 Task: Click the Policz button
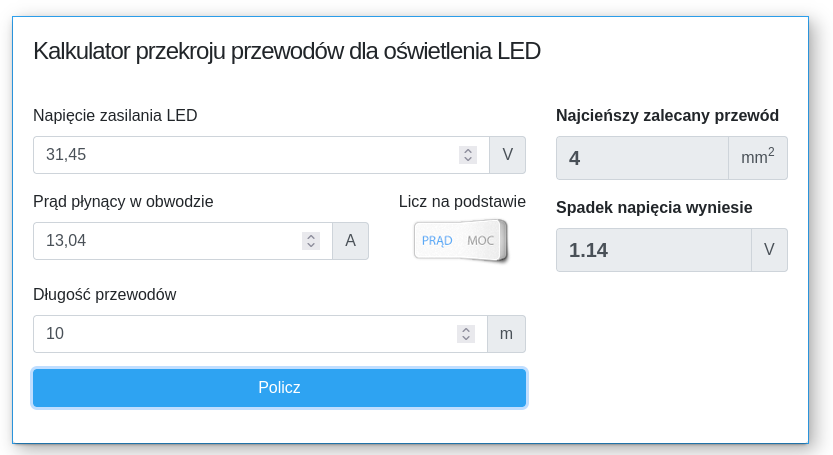pyautogui.click(x=279, y=387)
